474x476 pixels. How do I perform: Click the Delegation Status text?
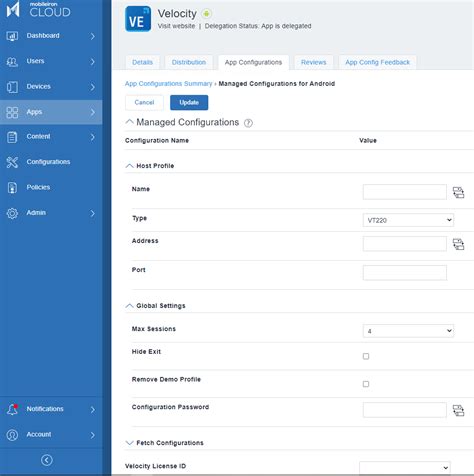coord(258,26)
